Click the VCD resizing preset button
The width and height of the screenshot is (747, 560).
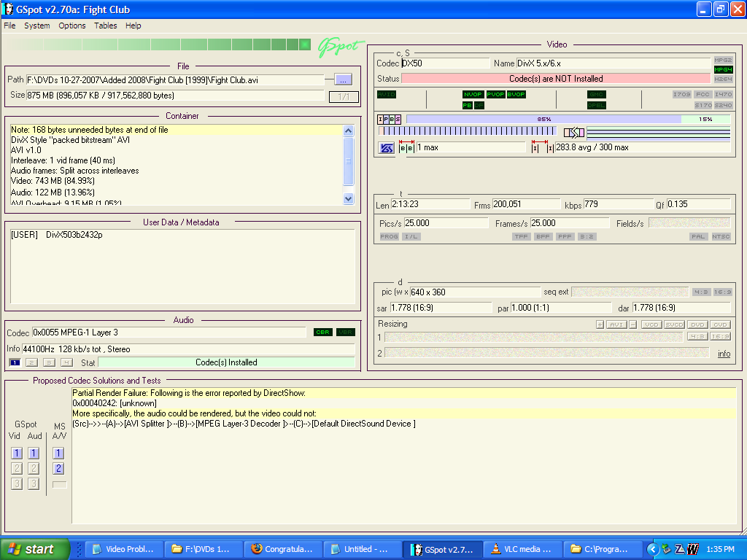651,324
